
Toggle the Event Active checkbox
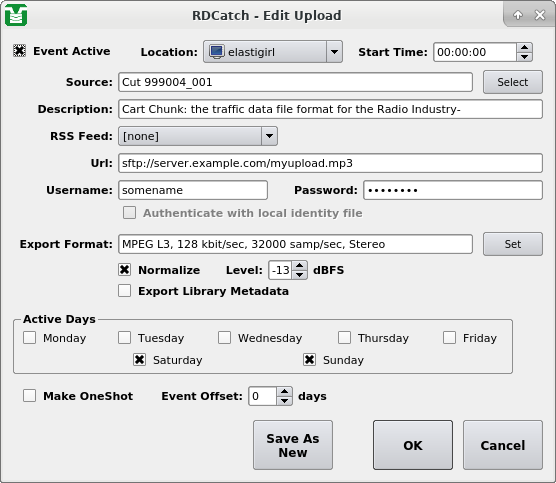tap(20, 51)
